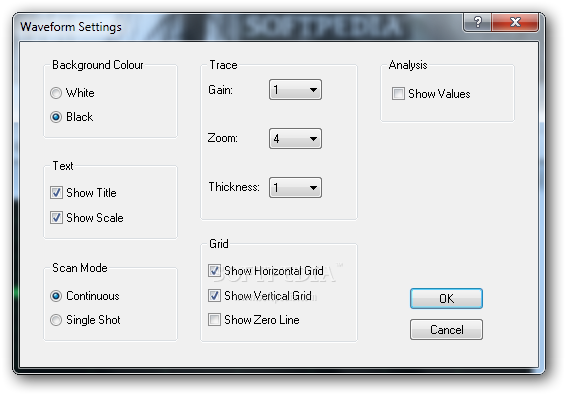Close the Waveform Settings dialog
Image resolution: width=566 pixels, height=395 pixels.
[515, 22]
